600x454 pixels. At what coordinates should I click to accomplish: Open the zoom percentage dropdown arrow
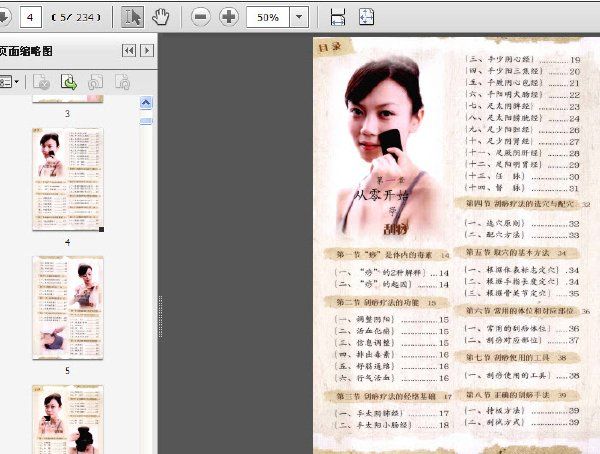(x=299, y=17)
